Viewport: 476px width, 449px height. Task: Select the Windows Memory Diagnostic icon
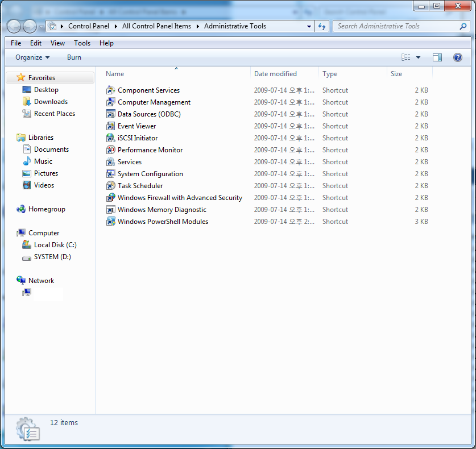pos(110,209)
